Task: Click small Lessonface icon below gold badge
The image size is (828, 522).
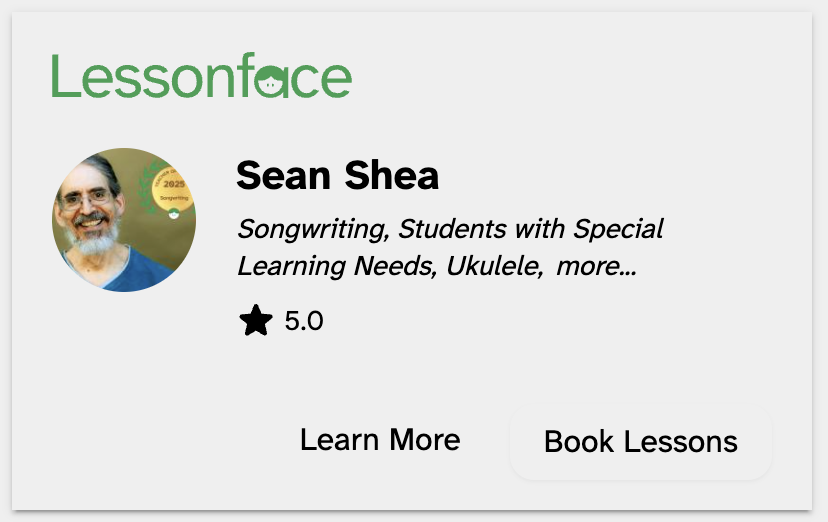Action: point(172,215)
